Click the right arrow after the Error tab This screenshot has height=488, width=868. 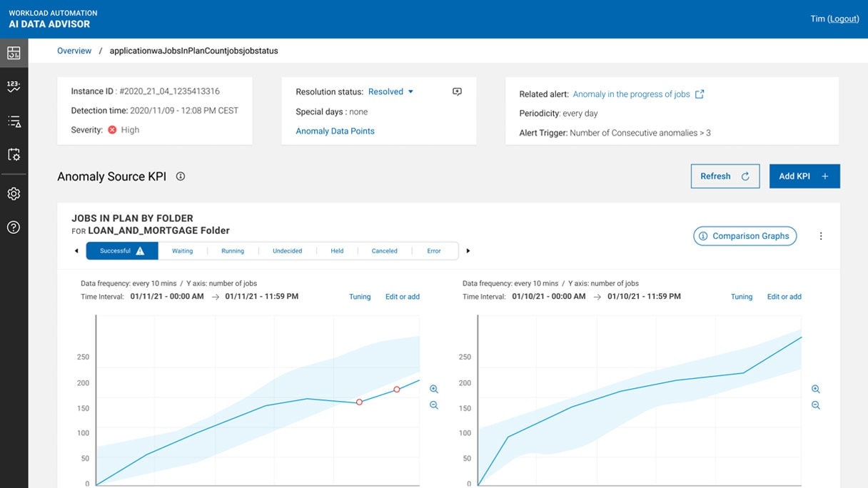tap(468, 250)
